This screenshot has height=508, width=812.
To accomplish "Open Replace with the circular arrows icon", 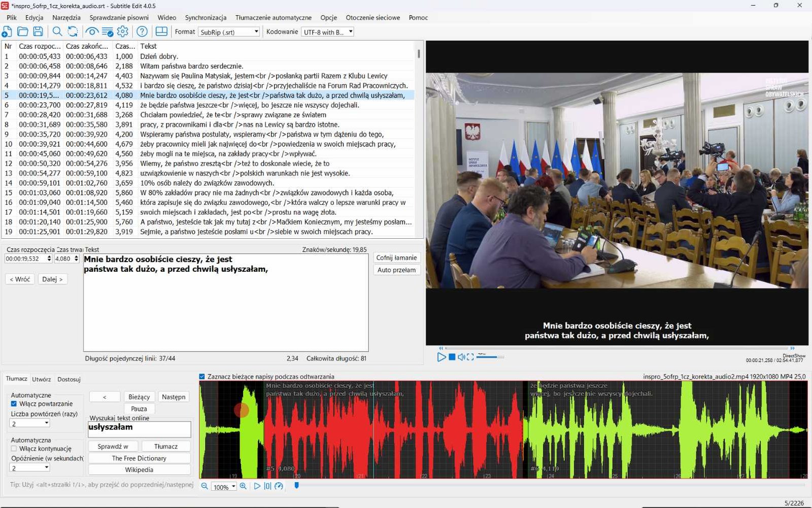I will pyautogui.click(x=73, y=31).
